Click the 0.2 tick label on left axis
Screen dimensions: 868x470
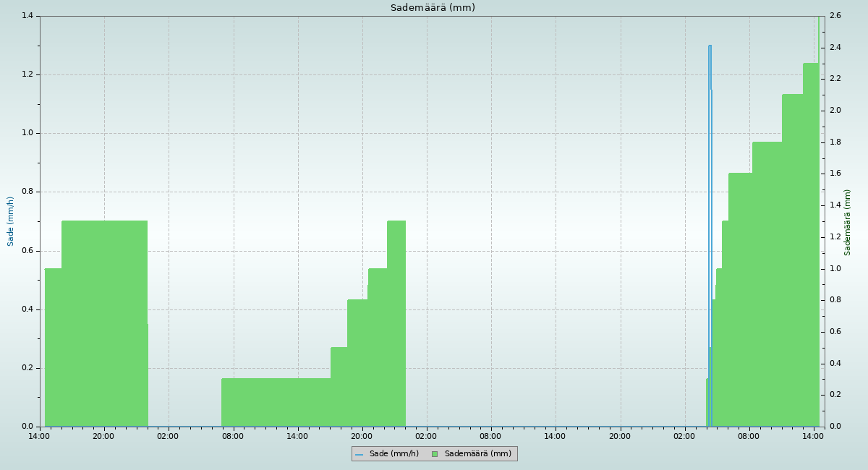point(29,368)
